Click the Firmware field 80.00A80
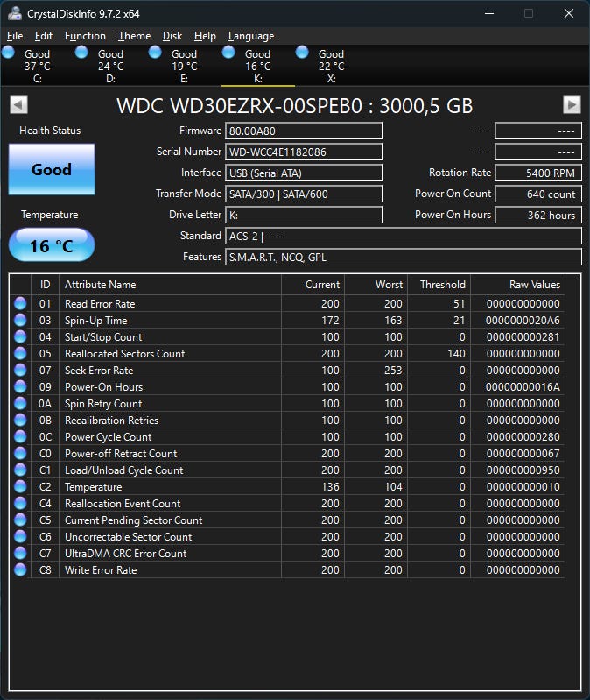The height and width of the screenshot is (700, 590). pos(304,131)
